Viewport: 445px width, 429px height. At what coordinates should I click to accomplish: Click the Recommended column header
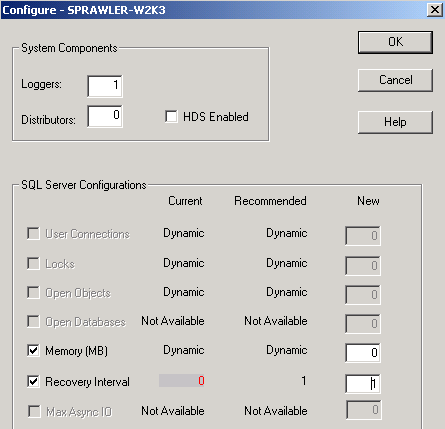[270, 201]
